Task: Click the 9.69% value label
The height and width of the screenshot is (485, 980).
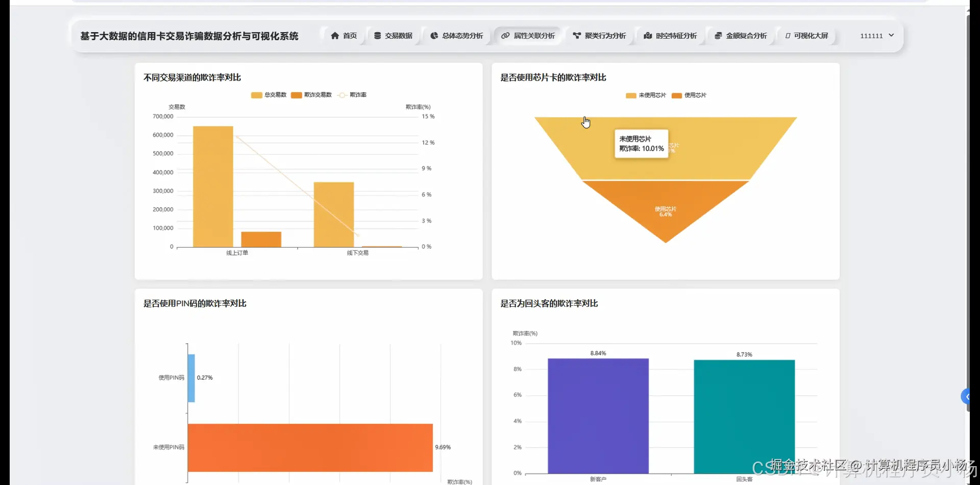Action: pos(443,447)
